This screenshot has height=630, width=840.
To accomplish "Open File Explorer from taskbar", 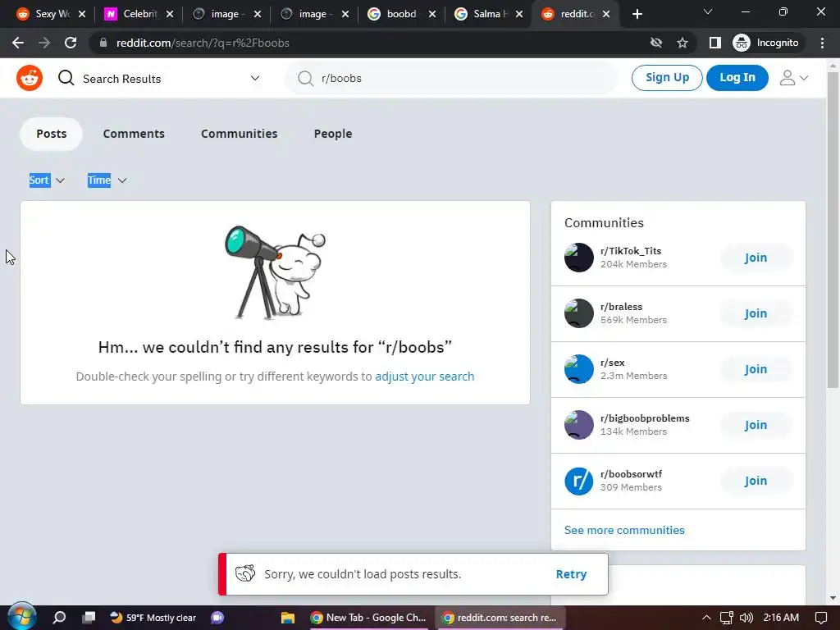I will (288, 618).
